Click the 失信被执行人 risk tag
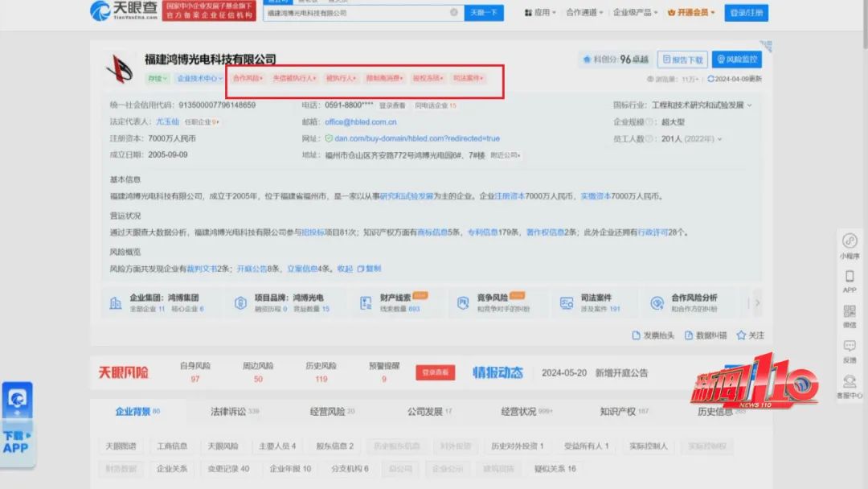 click(x=294, y=79)
